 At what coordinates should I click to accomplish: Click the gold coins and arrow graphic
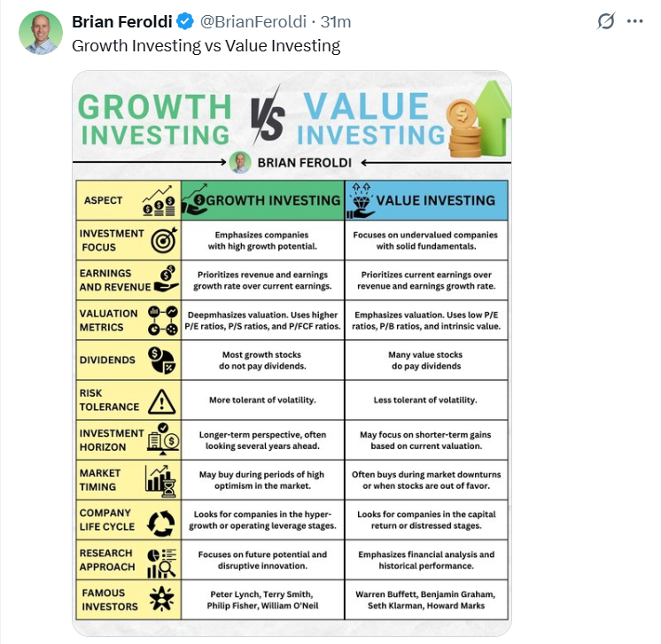point(478,120)
